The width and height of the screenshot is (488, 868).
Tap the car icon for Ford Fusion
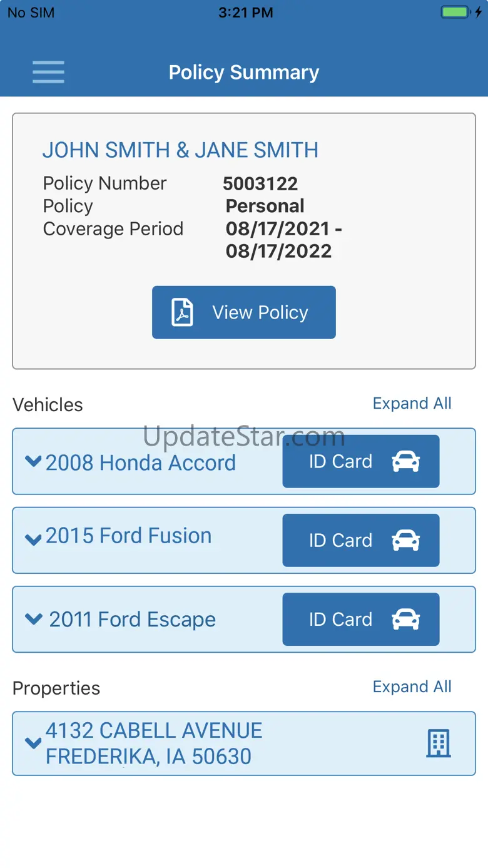pos(405,541)
